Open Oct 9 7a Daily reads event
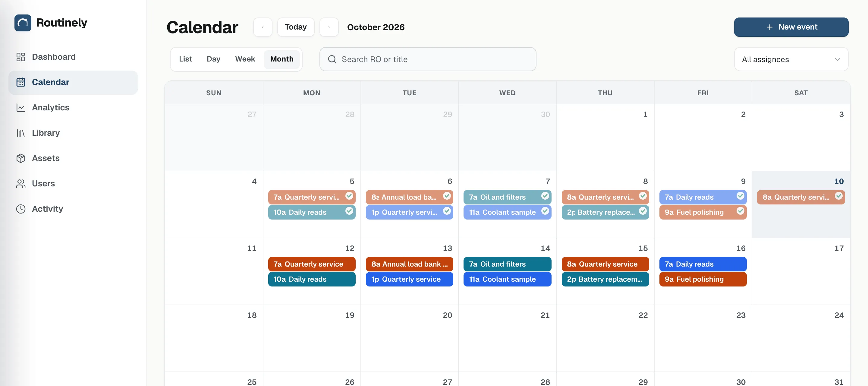 [x=703, y=197]
